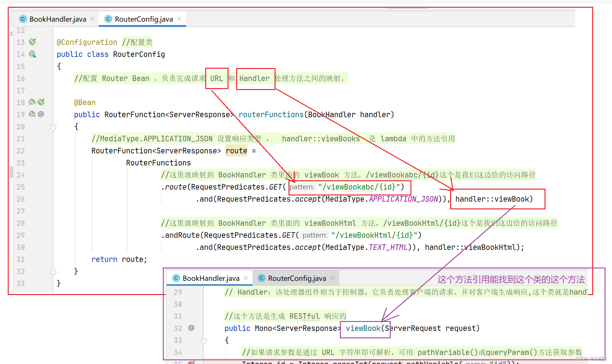The width and height of the screenshot is (612, 364).
Task: Click RouterFunctions on line 23
Action: pyautogui.click(x=158, y=163)
